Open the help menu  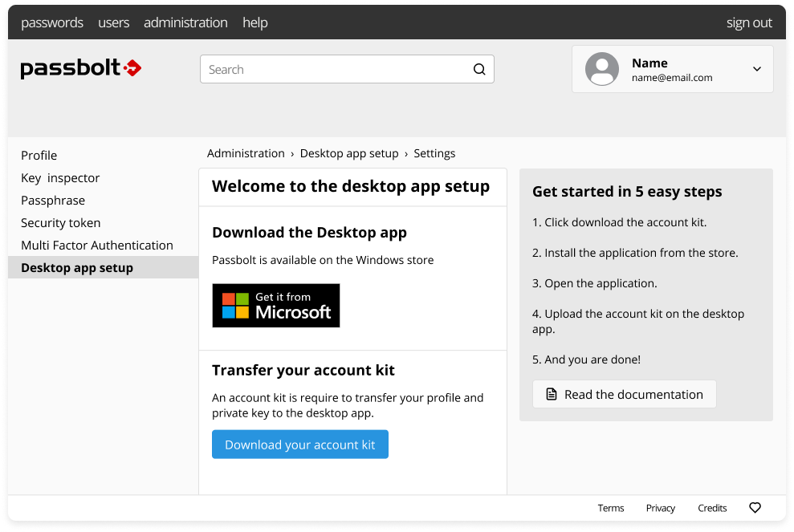coord(255,22)
